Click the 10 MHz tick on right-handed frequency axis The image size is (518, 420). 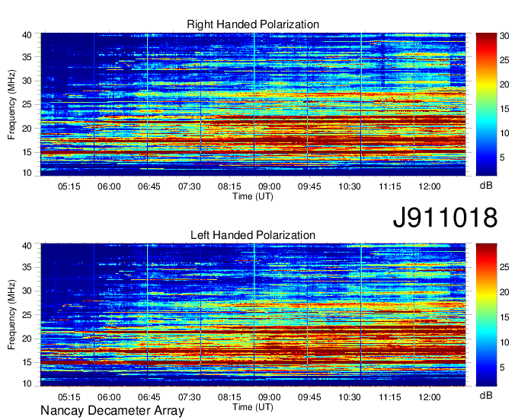[27, 173]
